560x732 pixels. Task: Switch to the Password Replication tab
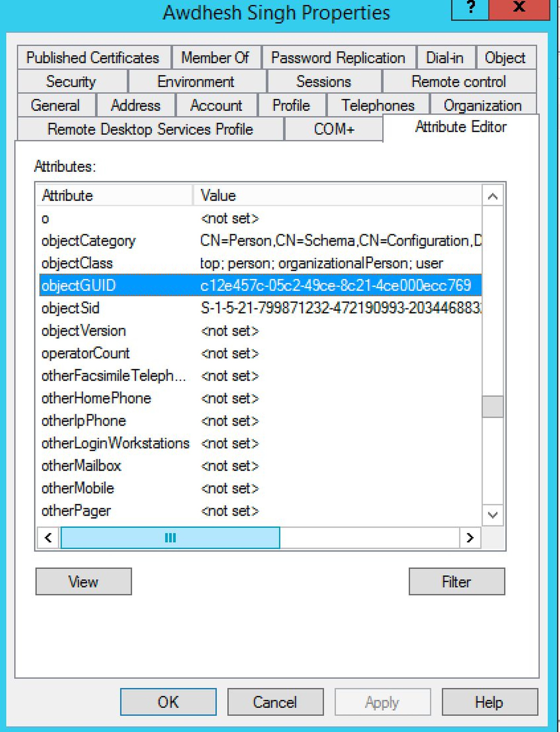click(338, 57)
